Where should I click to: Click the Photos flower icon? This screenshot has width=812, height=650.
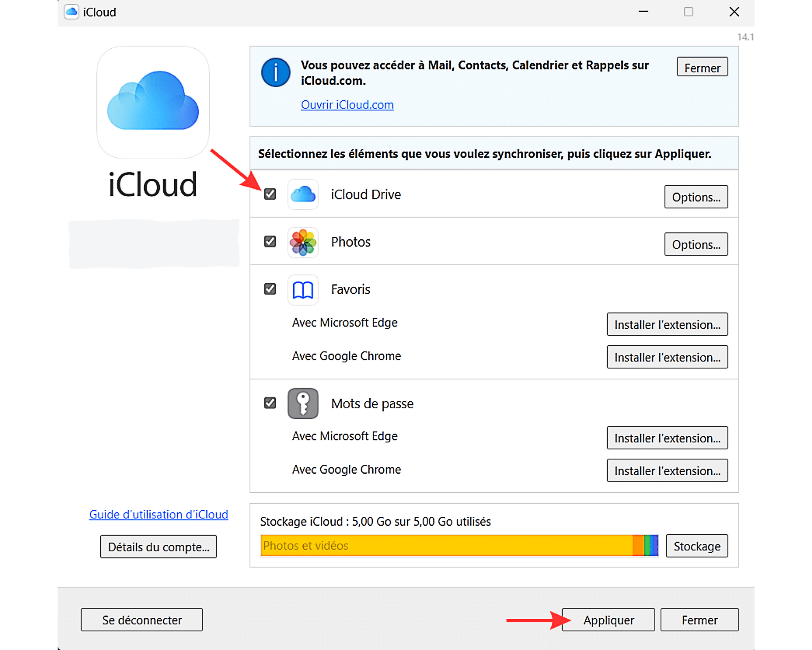303,242
